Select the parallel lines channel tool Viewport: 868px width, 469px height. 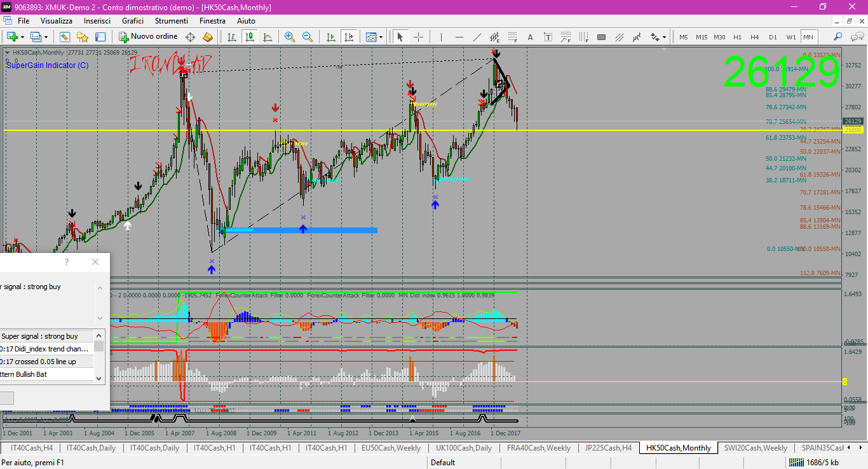tap(619, 37)
